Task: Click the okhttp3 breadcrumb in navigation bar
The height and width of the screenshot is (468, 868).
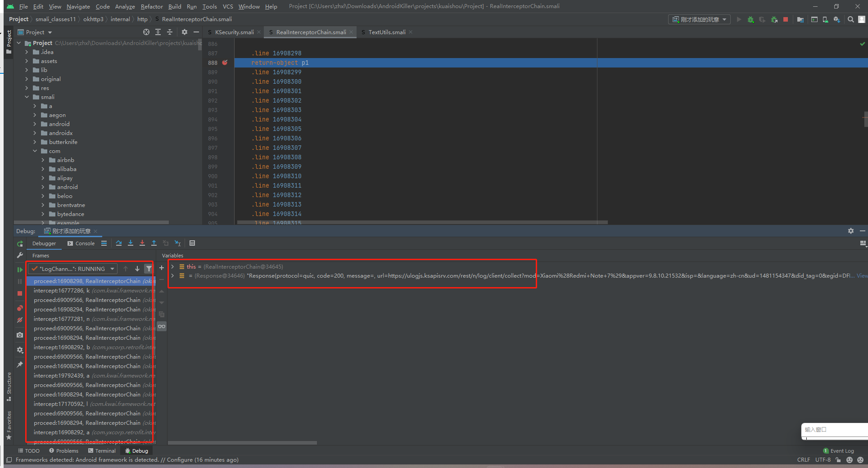Action: pyautogui.click(x=93, y=19)
